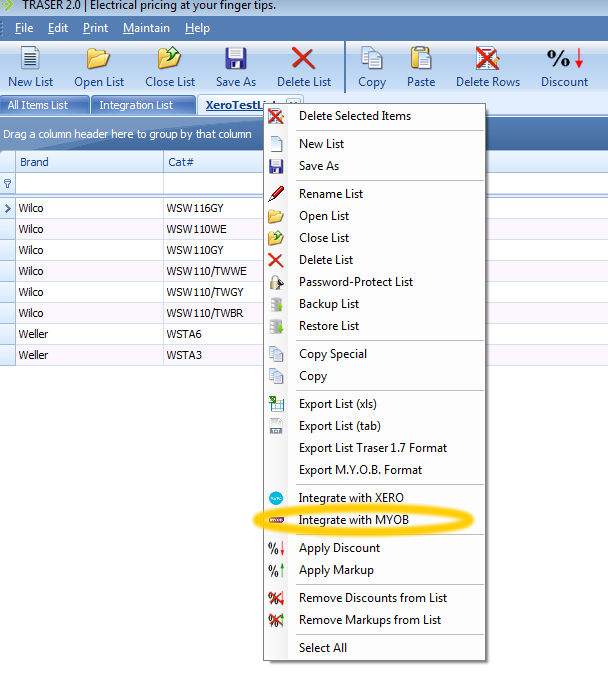Select the cell WSW110/TWGY

tap(214, 292)
